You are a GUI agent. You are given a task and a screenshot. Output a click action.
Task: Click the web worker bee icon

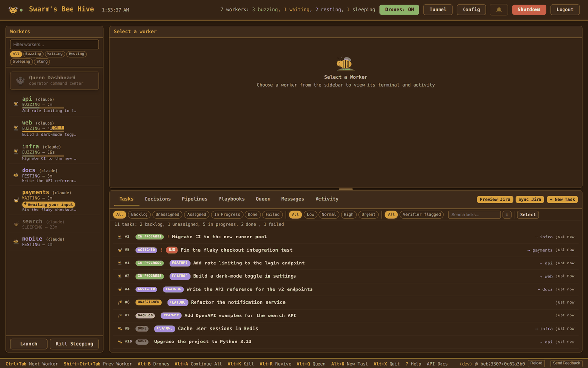pyautogui.click(x=16, y=128)
